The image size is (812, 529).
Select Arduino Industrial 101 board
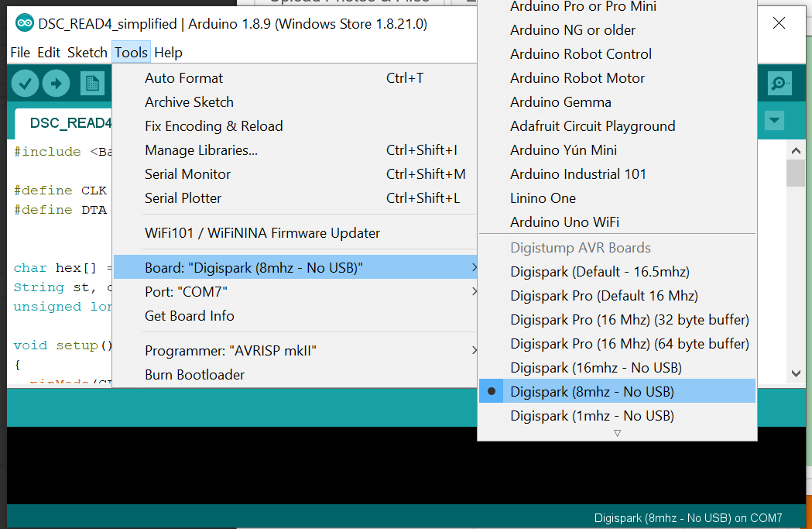(x=617, y=174)
